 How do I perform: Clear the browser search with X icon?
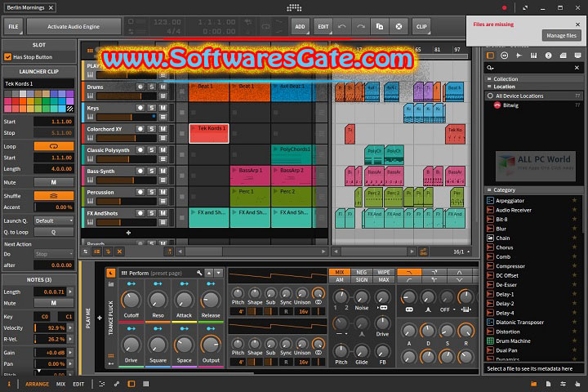click(577, 68)
